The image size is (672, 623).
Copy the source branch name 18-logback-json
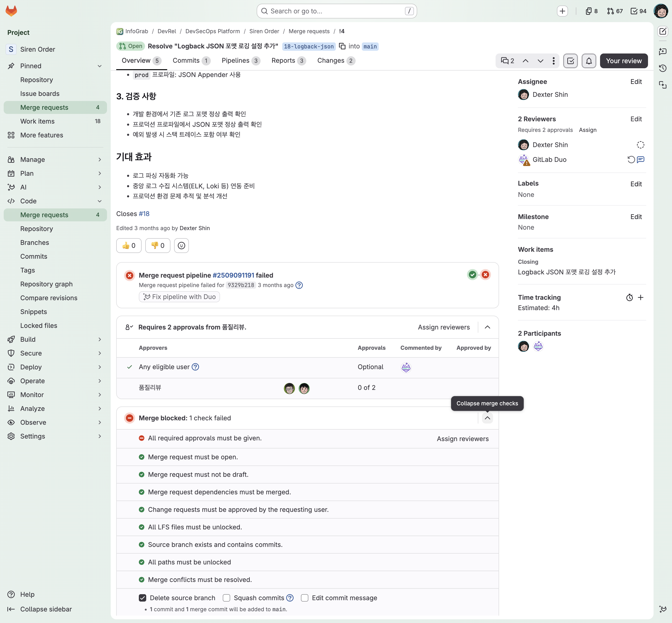tap(342, 46)
